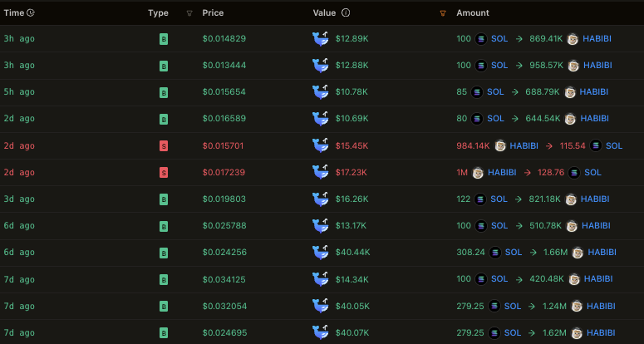Click the amount 688.79K
Screen dimensions: 644x344
[543, 92]
